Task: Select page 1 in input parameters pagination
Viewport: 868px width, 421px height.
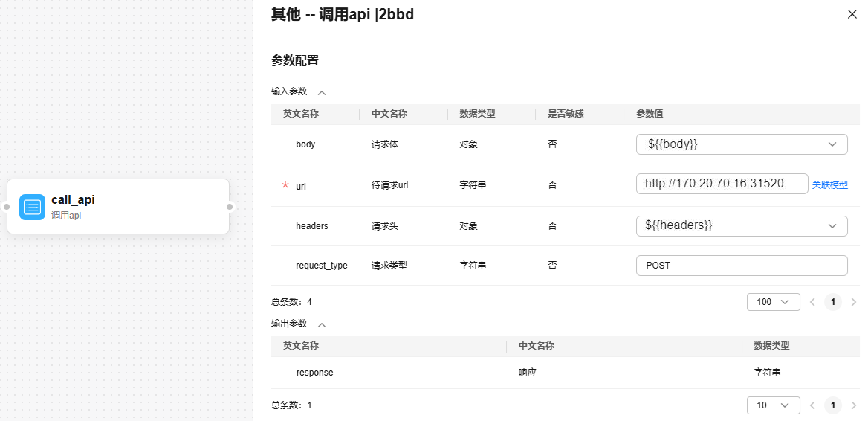Action: point(833,302)
